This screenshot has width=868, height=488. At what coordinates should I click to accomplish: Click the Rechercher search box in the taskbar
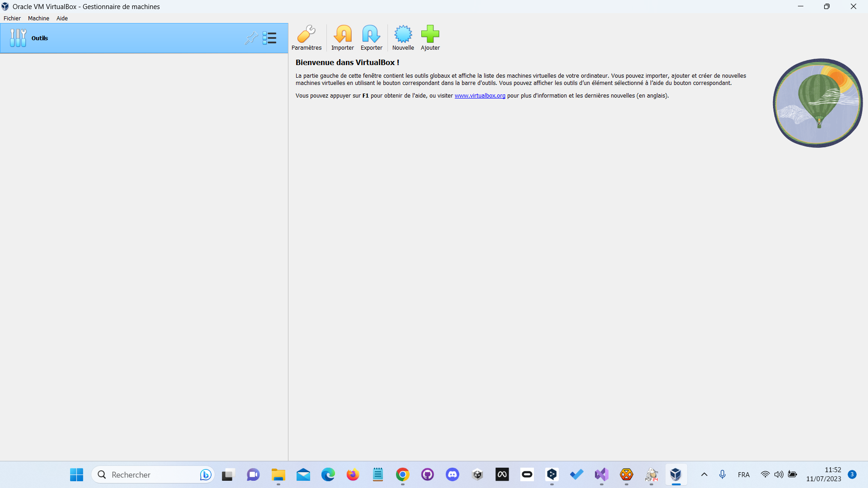pos(153,474)
